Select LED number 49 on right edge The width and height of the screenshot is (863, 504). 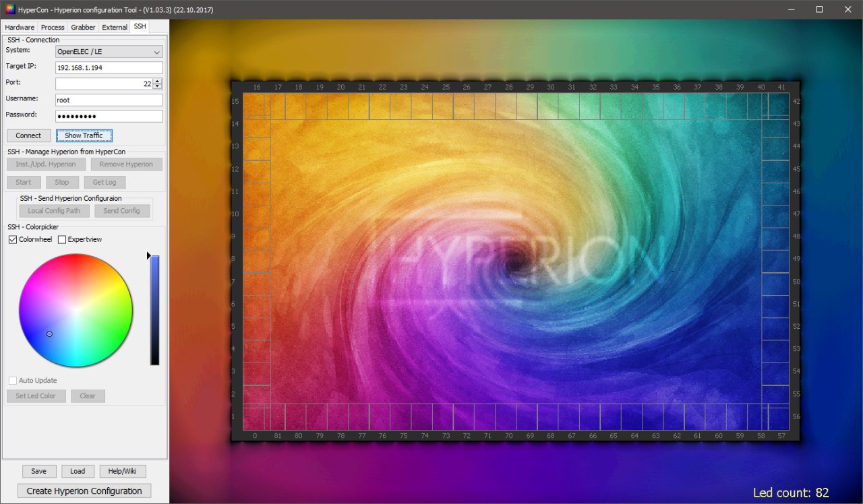796,259
